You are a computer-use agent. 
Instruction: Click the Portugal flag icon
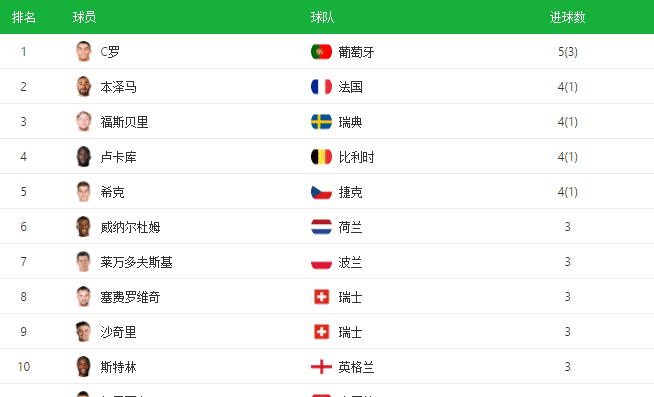coord(321,52)
